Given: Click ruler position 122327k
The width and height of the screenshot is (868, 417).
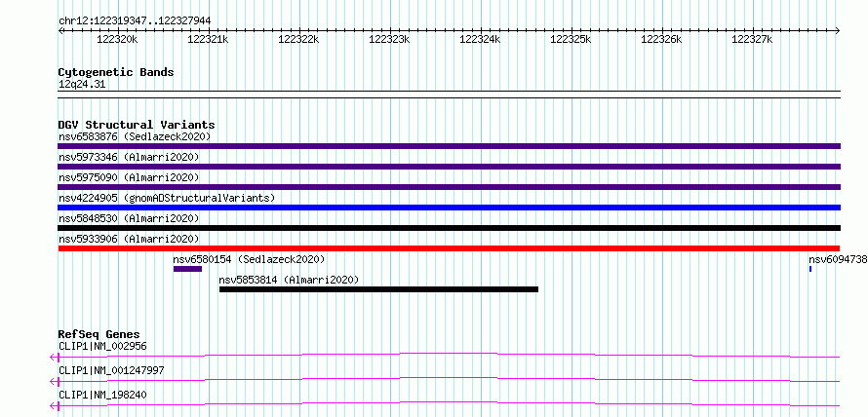Looking at the screenshot, I should pyautogui.click(x=751, y=39).
